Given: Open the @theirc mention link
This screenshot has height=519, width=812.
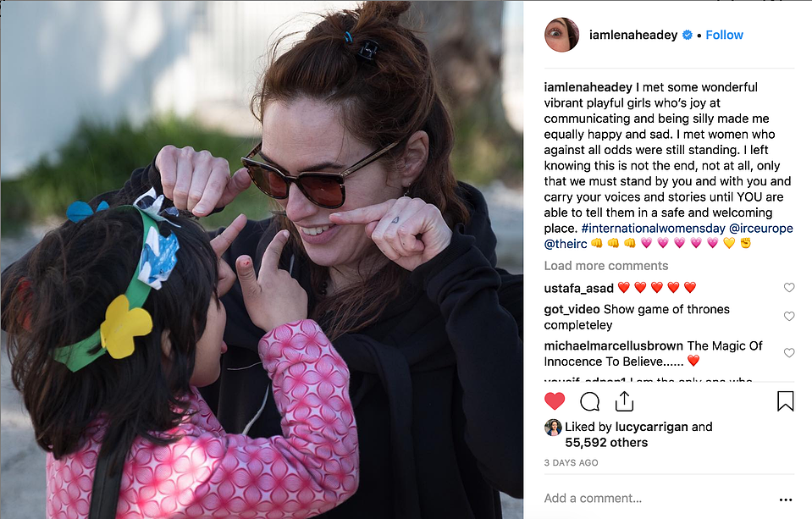Looking at the screenshot, I should tap(566, 244).
